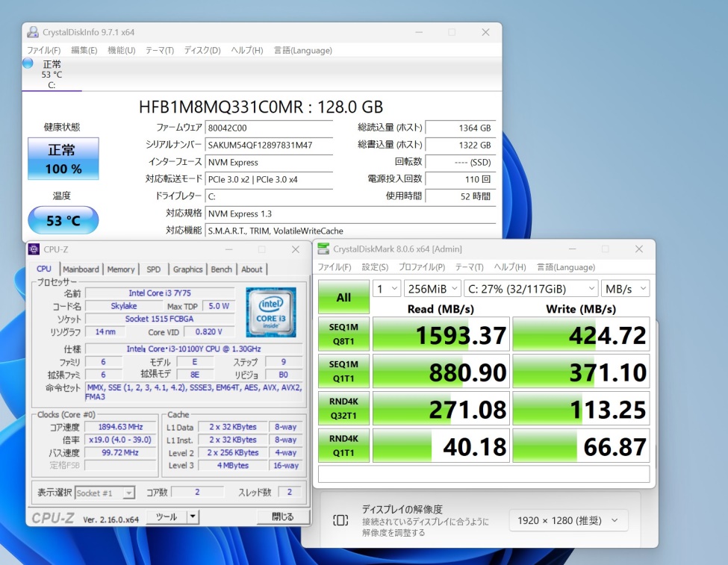
Task: Click the firmware field 80042C00
Action: click(x=269, y=128)
